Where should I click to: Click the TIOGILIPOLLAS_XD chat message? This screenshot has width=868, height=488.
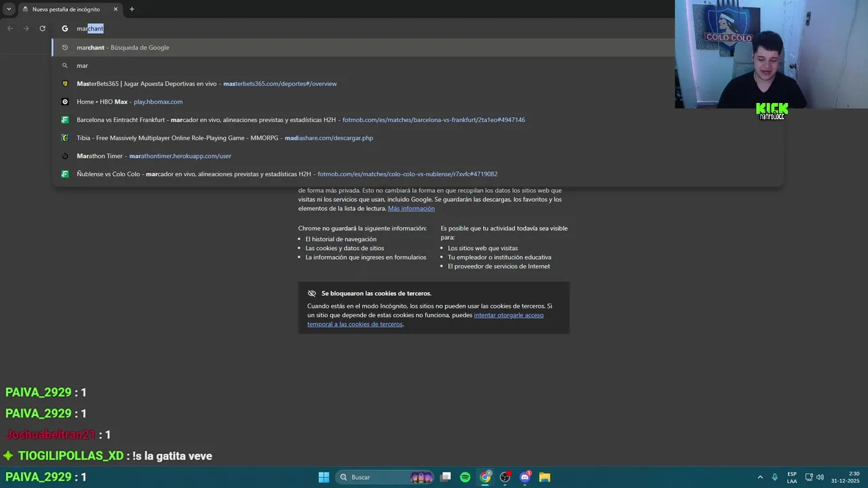(108, 456)
